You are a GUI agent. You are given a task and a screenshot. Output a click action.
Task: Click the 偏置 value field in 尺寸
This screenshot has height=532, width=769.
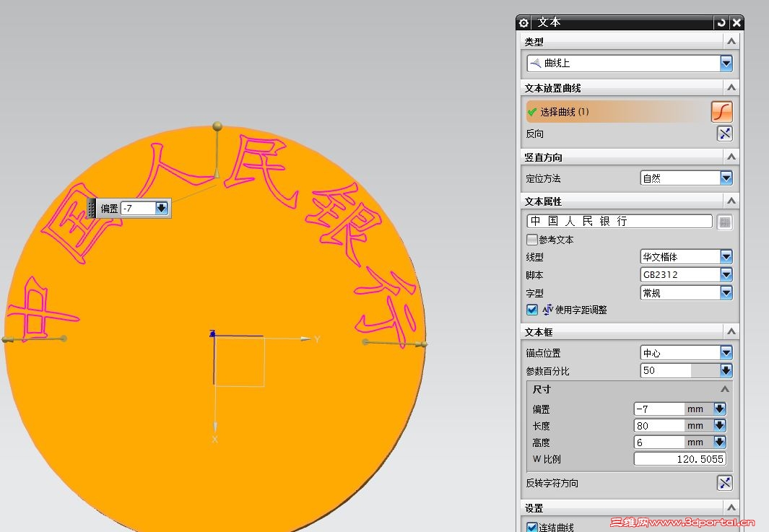tap(659, 409)
